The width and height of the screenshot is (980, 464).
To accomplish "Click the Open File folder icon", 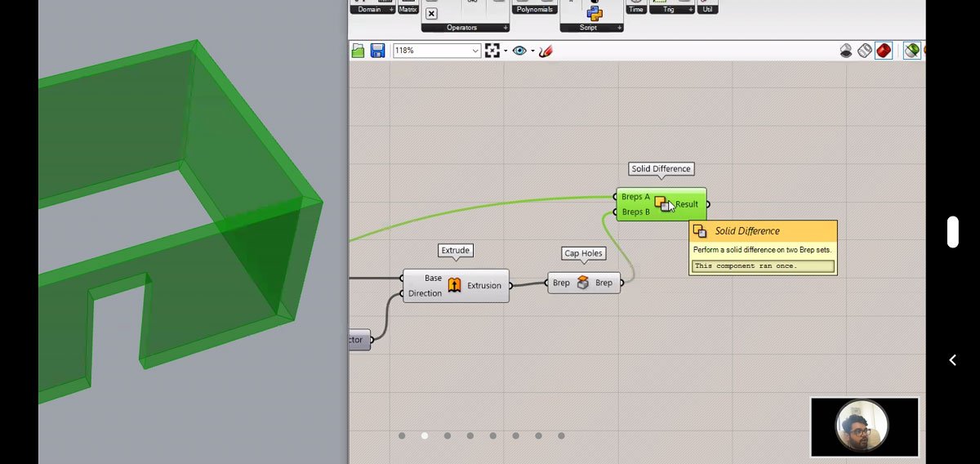I will coord(358,51).
